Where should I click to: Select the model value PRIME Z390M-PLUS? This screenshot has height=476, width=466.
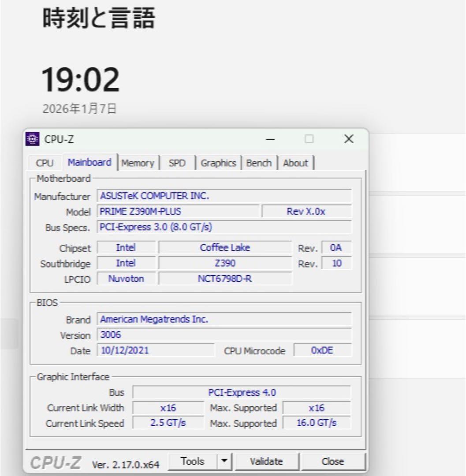pos(178,211)
